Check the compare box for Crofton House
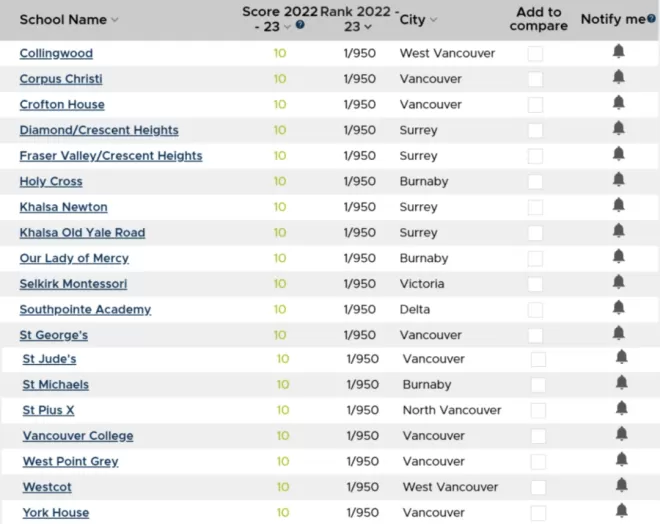The height and width of the screenshot is (524, 660). (535, 105)
